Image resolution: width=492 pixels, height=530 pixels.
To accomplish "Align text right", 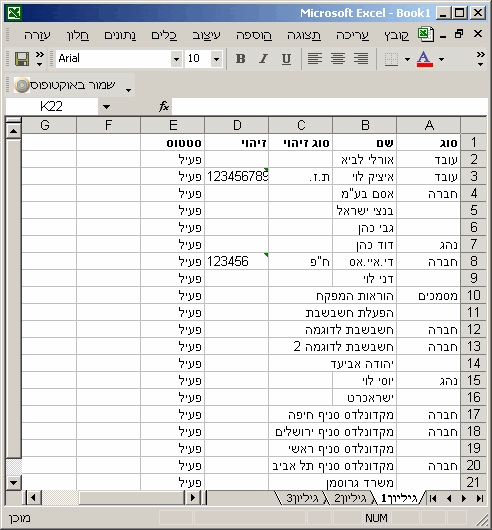I will point(361,59).
